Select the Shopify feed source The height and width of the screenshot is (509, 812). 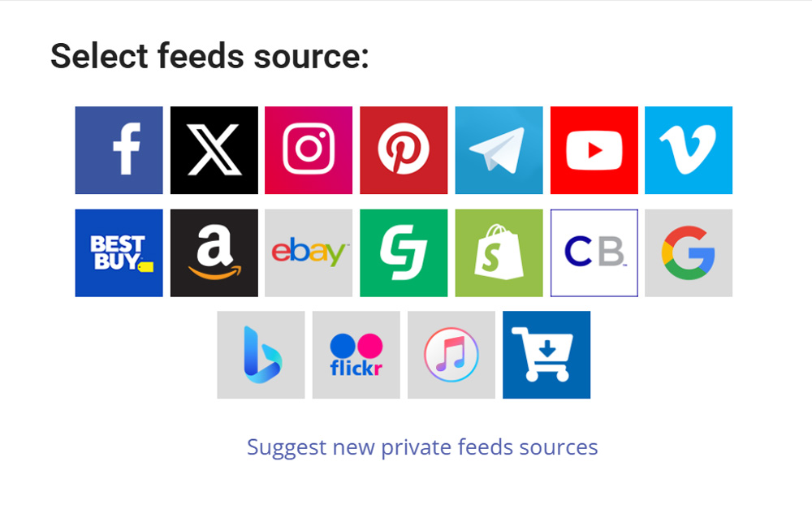pyautogui.click(x=499, y=252)
